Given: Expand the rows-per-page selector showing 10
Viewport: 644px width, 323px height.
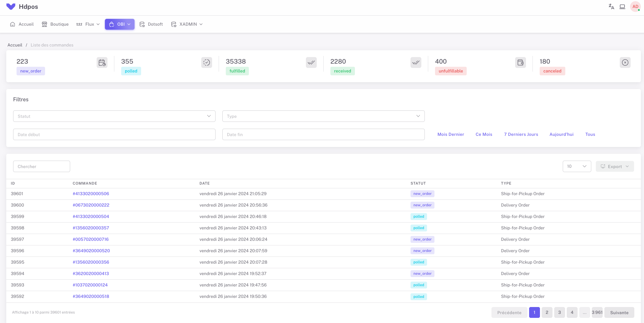Looking at the screenshot, I should 577,166.
